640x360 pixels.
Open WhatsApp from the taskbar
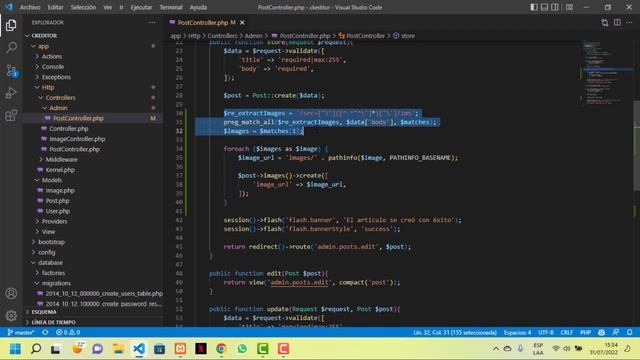coord(242,349)
